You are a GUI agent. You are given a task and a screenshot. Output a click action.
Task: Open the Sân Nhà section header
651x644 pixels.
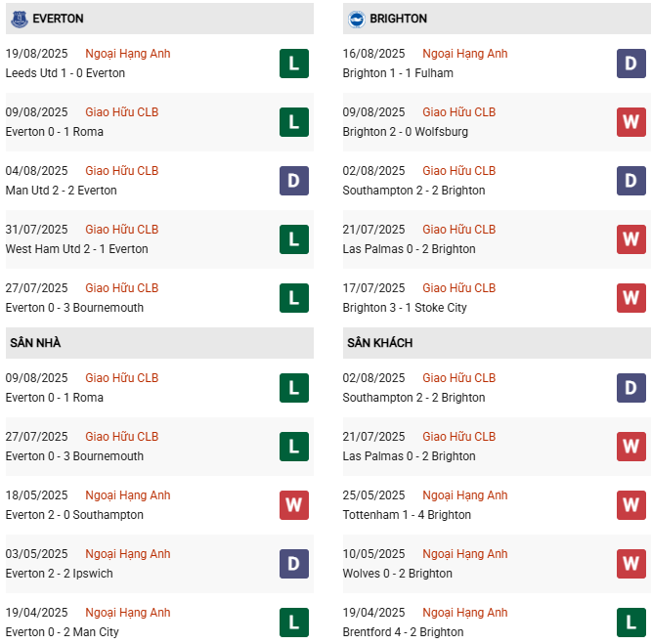tap(36, 343)
